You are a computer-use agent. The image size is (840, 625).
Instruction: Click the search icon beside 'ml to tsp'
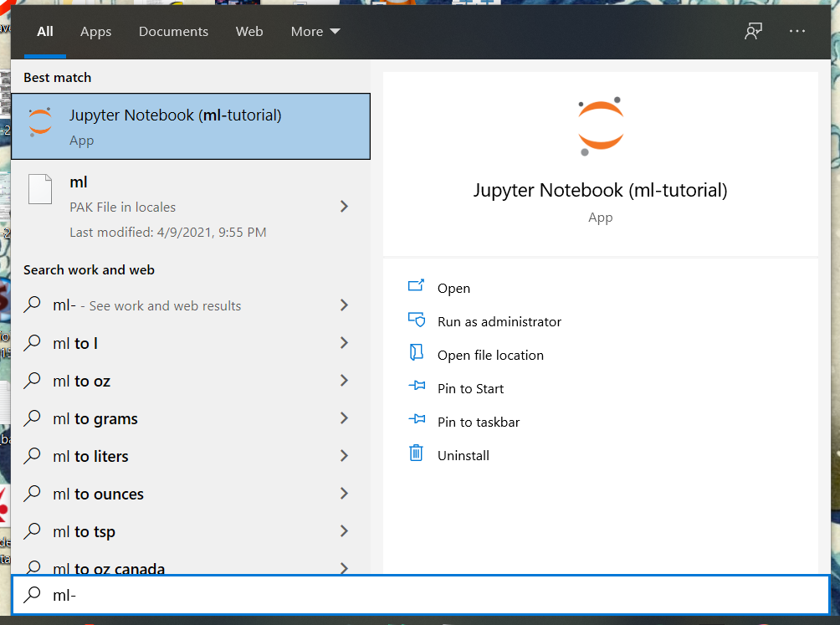point(32,530)
